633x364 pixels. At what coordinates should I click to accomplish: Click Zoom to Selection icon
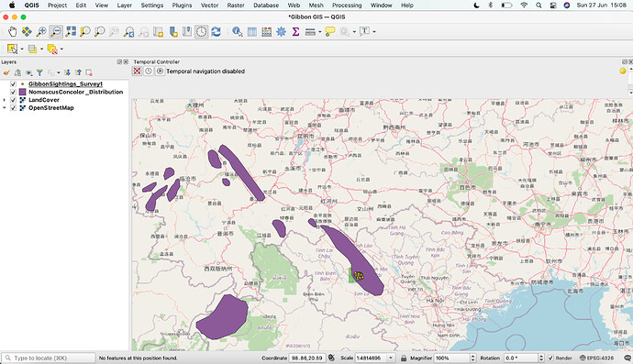point(84,31)
